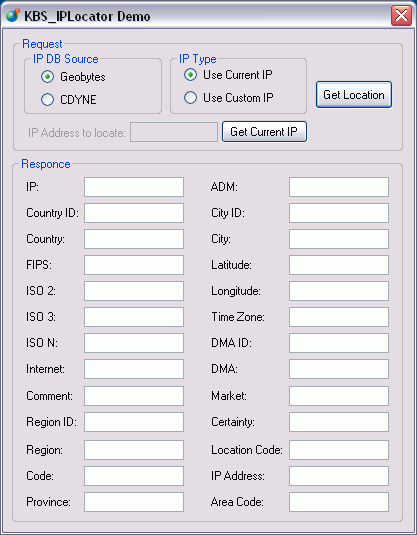Click the Code field
Viewport: 417px width, 535px height.
point(134,476)
